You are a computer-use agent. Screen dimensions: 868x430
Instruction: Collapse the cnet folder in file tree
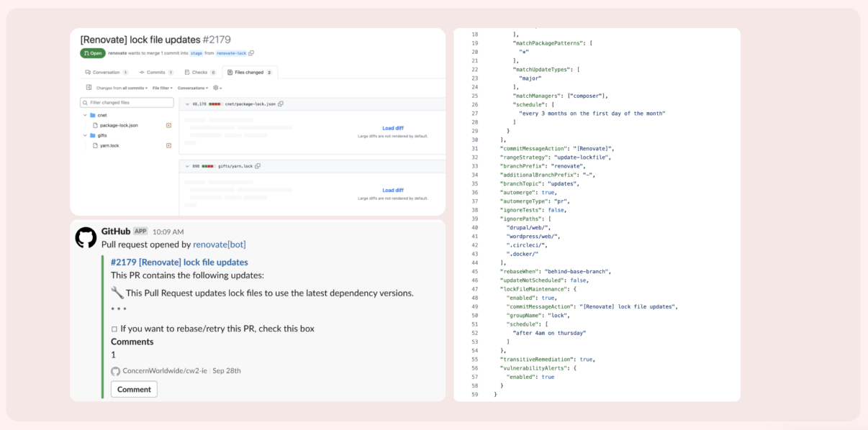pos(84,114)
